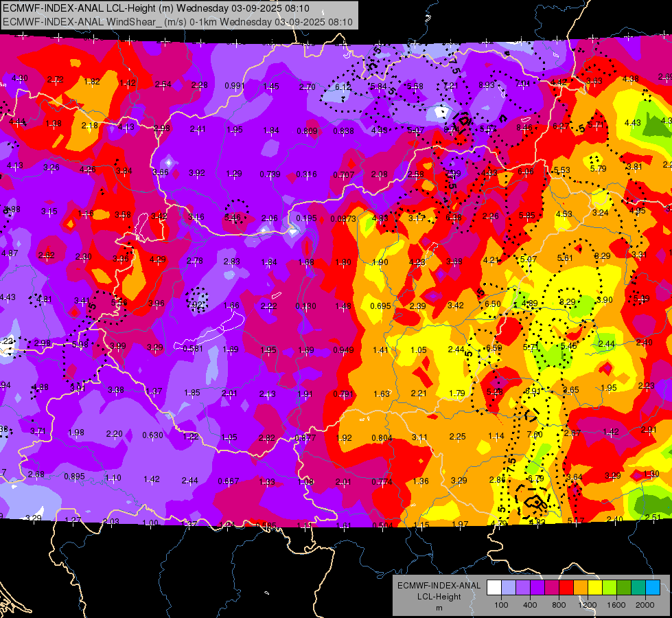Click the grid value 0.809

(x=307, y=130)
